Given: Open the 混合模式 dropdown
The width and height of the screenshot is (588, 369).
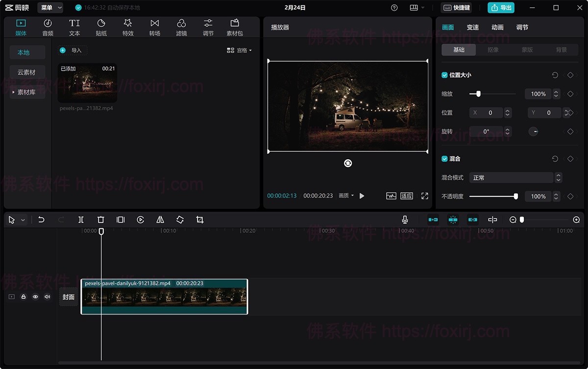Looking at the screenshot, I should pyautogui.click(x=512, y=177).
